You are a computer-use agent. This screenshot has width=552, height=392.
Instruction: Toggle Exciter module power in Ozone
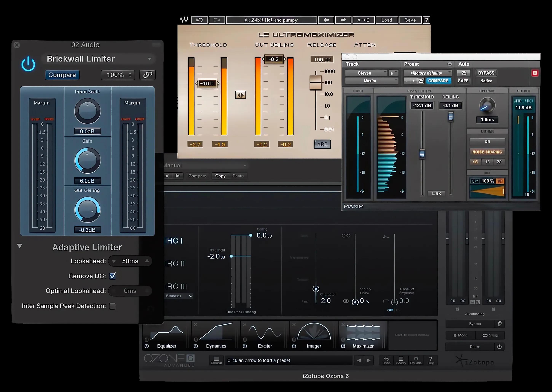245,346
